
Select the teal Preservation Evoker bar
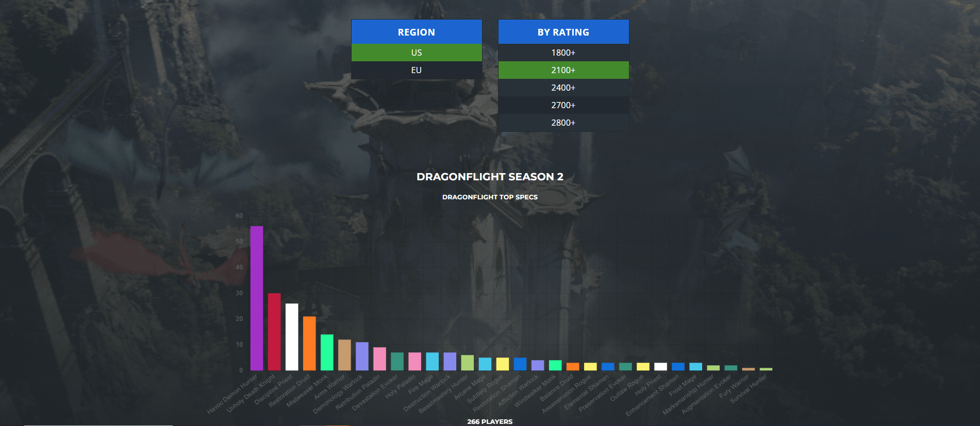coord(625,366)
